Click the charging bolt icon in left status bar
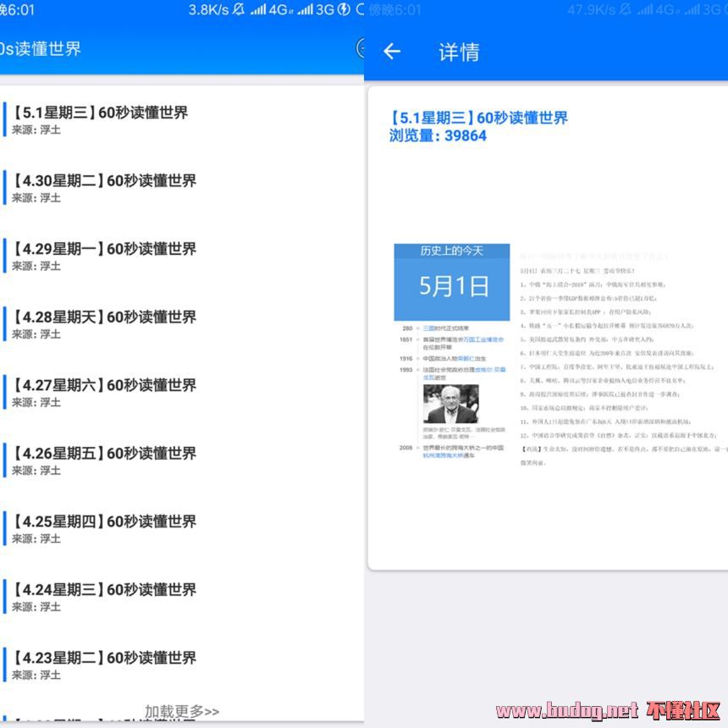The width and height of the screenshot is (728, 728). (x=344, y=9)
